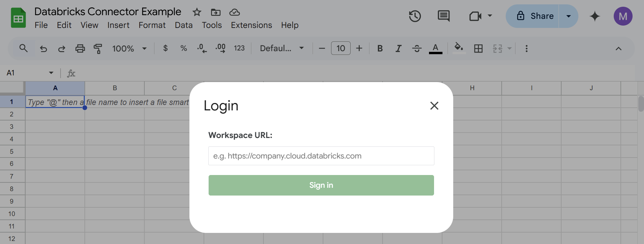Open the fill color paint bucket

point(459,48)
